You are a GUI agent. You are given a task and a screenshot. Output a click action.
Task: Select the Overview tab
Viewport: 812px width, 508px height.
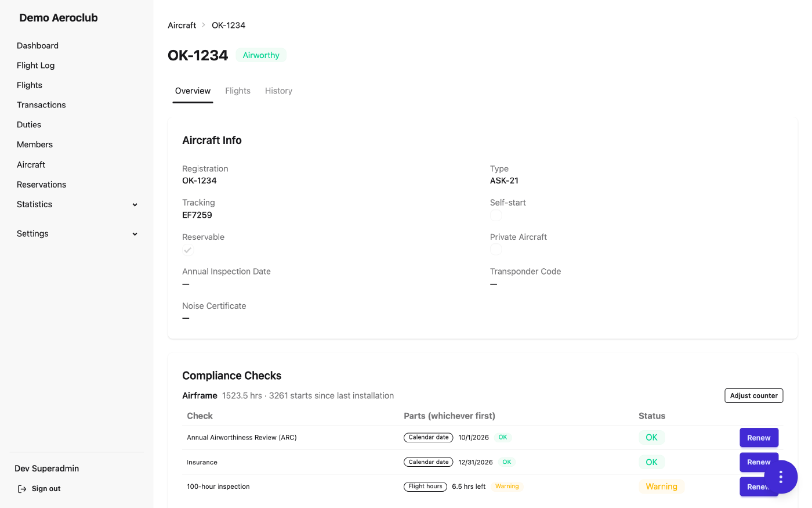(x=193, y=91)
